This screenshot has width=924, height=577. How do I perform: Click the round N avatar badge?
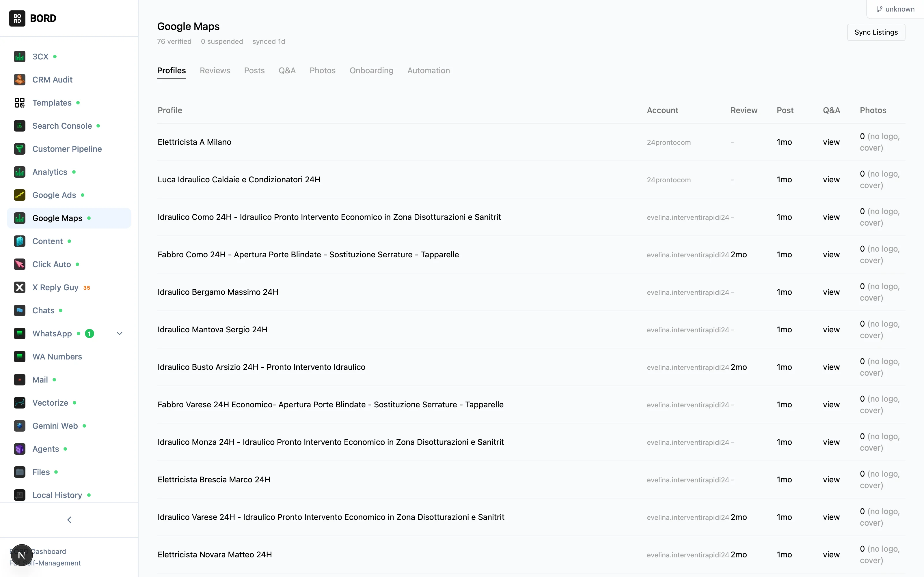click(22, 555)
